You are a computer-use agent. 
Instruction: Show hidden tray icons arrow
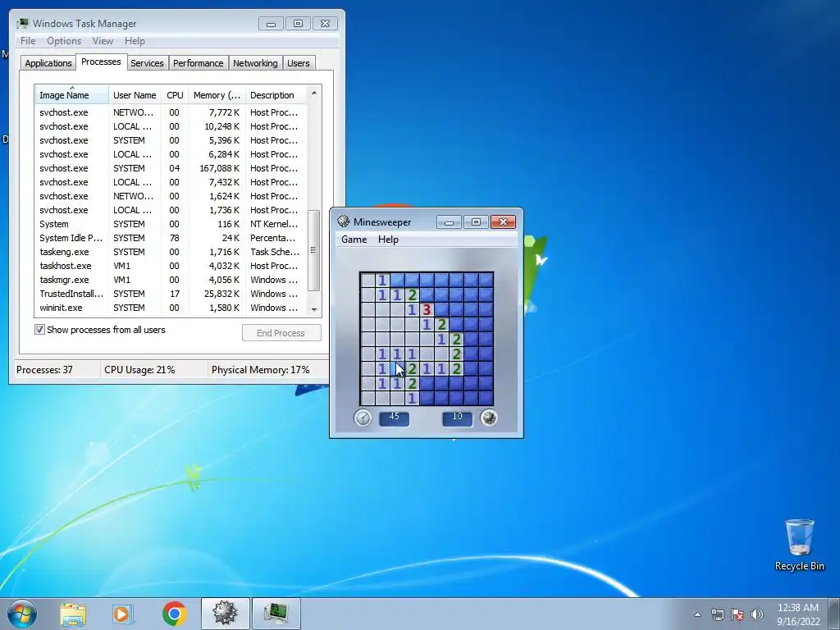pyautogui.click(x=697, y=614)
